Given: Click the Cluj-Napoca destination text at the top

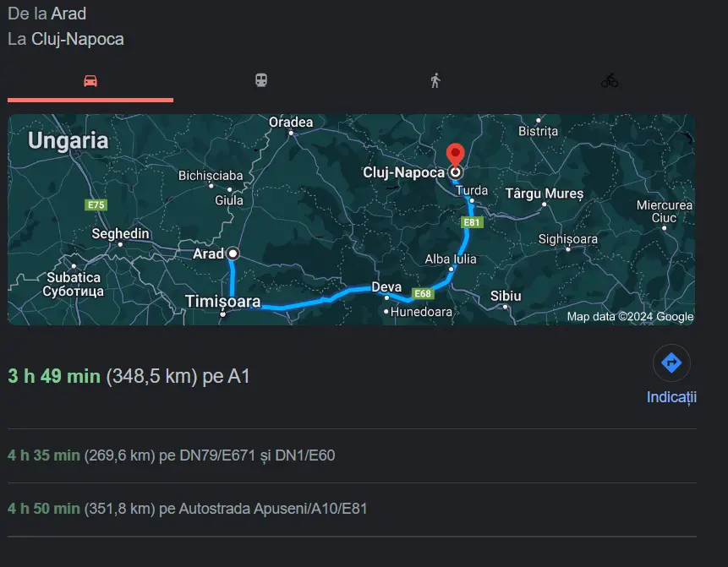Looking at the screenshot, I should (x=78, y=40).
